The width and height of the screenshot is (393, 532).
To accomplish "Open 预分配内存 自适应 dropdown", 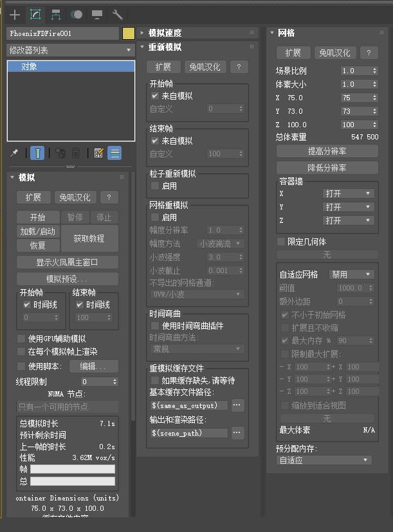I will tap(324, 460).
